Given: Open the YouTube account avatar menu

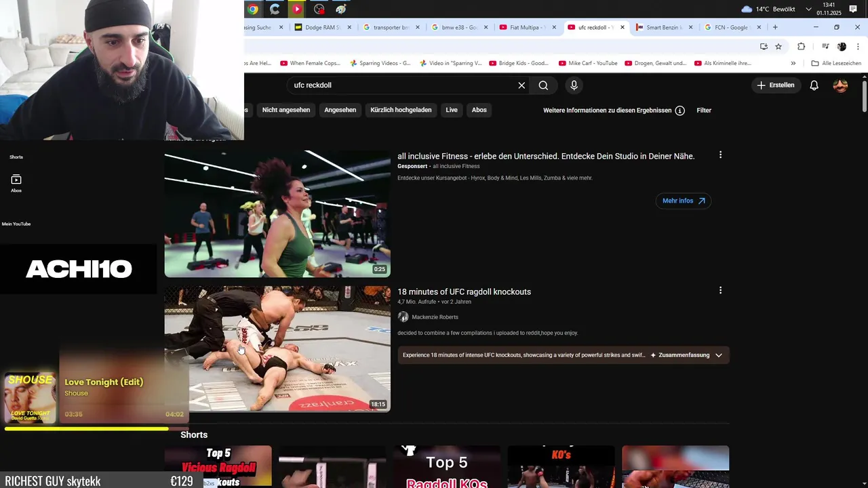Looking at the screenshot, I should pyautogui.click(x=840, y=85).
